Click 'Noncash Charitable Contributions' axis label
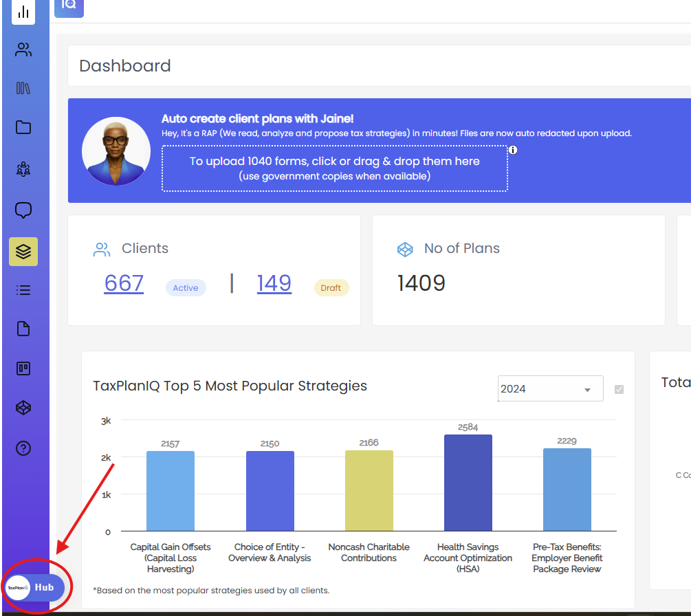 point(369,553)
